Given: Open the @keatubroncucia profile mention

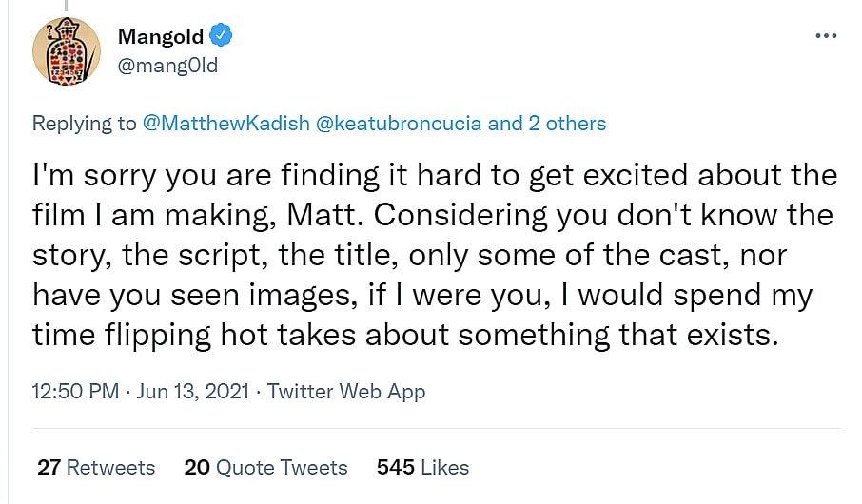Looking at the screenshot, I should click(x=399, y=123).
